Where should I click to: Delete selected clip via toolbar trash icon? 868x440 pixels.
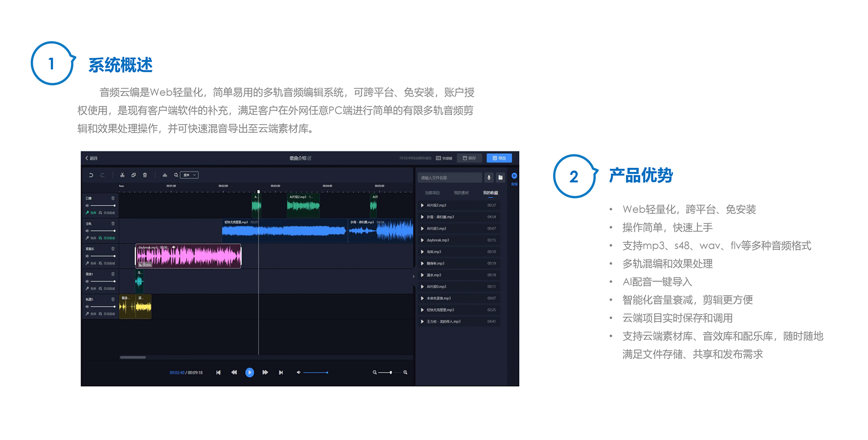tap(145, 175)
